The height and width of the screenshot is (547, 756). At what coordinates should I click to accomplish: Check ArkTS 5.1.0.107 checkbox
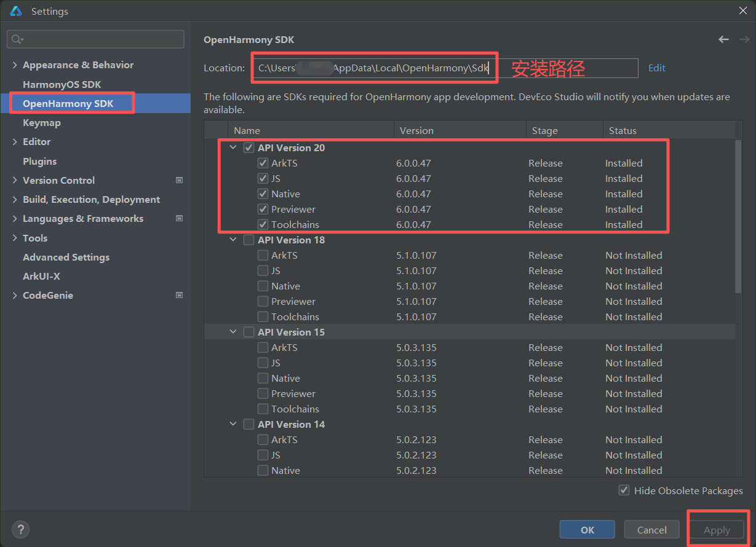tap(263, 255)
